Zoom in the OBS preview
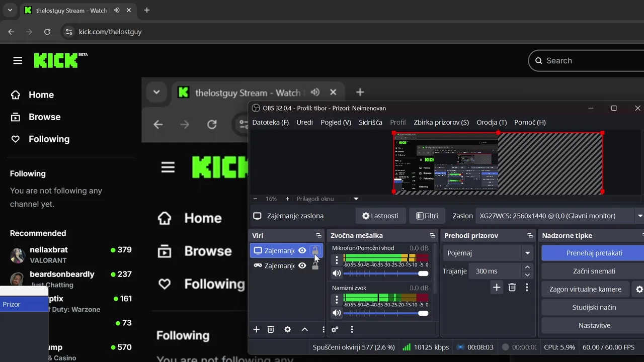644x362 pixels. (x=287, y=199)
